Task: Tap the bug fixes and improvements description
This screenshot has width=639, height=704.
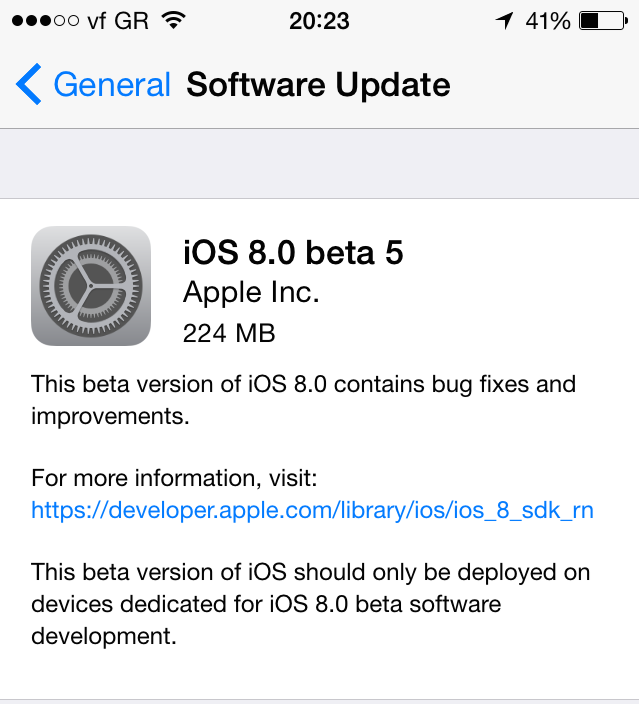Action: coord(303,400)
